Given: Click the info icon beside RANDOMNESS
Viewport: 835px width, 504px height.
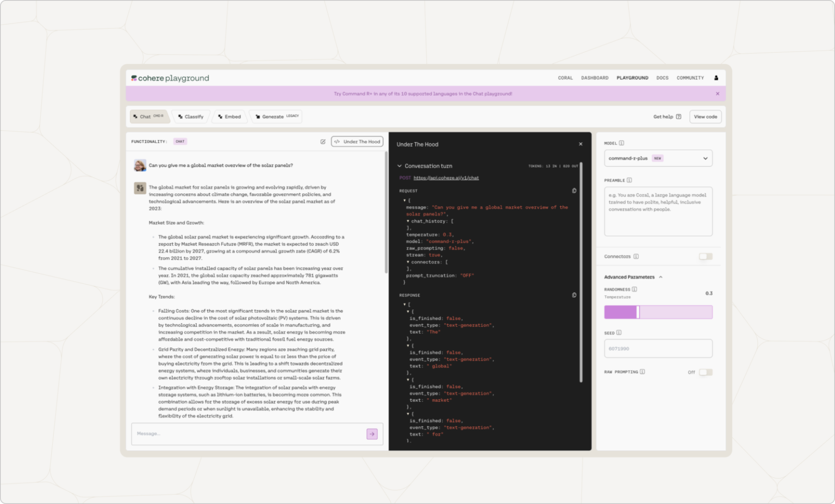Looking at the screenshot, I should click(x=635, y=289).
